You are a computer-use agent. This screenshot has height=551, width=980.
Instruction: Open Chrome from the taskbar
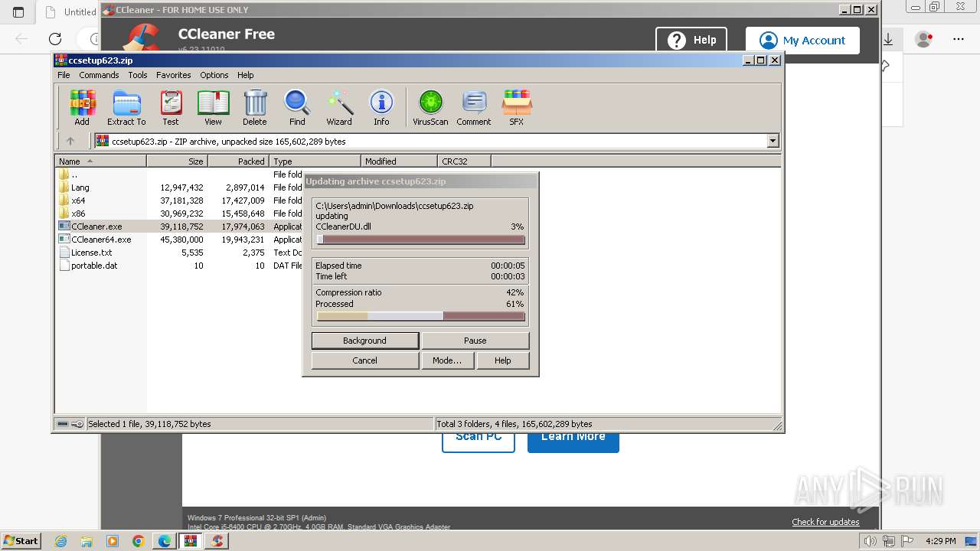pos(139,541)
